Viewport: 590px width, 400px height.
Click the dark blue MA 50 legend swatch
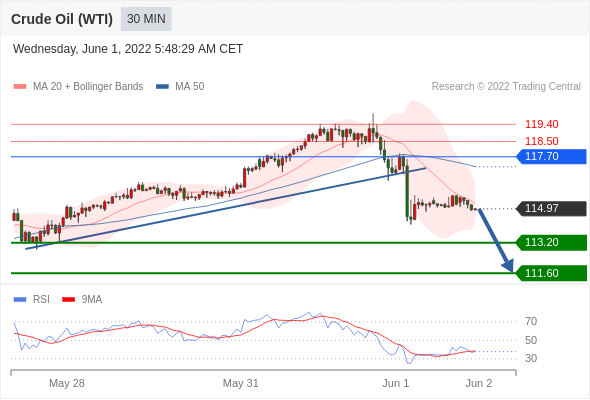162,87
